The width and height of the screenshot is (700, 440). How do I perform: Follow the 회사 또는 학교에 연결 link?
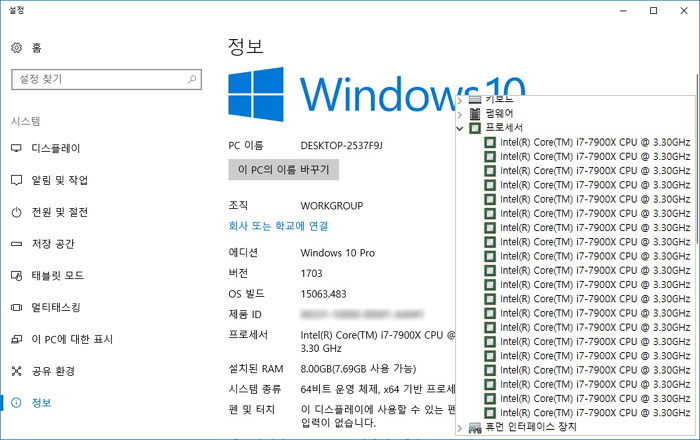pyautogui.click(x=278, y=226)
